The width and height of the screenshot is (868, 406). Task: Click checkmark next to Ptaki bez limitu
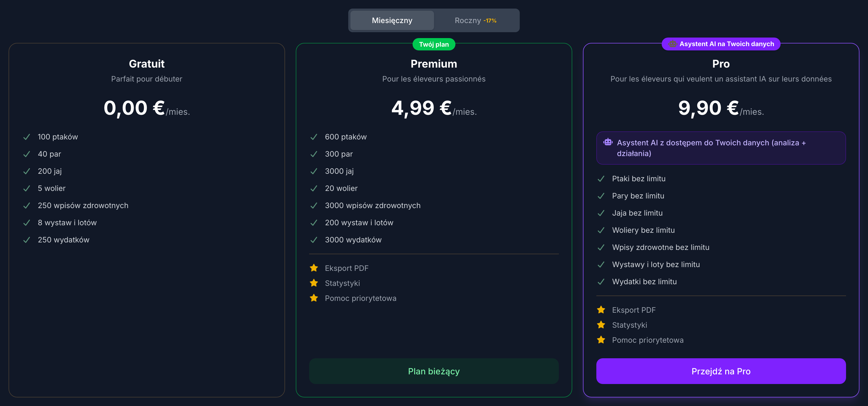click(x=601, y=179)
